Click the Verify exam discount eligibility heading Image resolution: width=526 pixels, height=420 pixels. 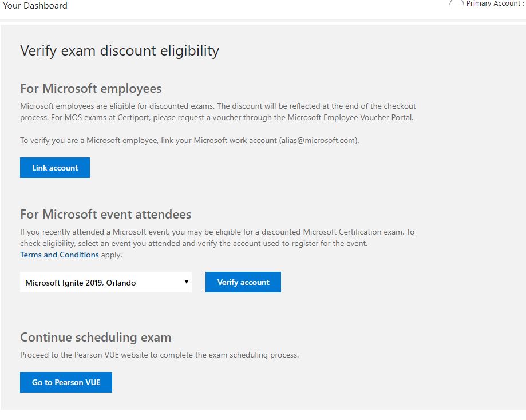[120, 51]
